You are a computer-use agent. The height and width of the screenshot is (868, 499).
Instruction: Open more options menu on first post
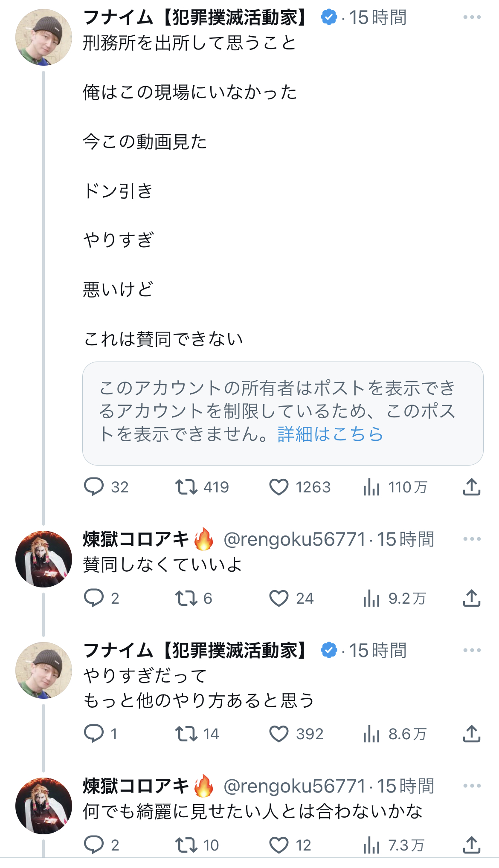pyautogui.click(x=472, y=17)
